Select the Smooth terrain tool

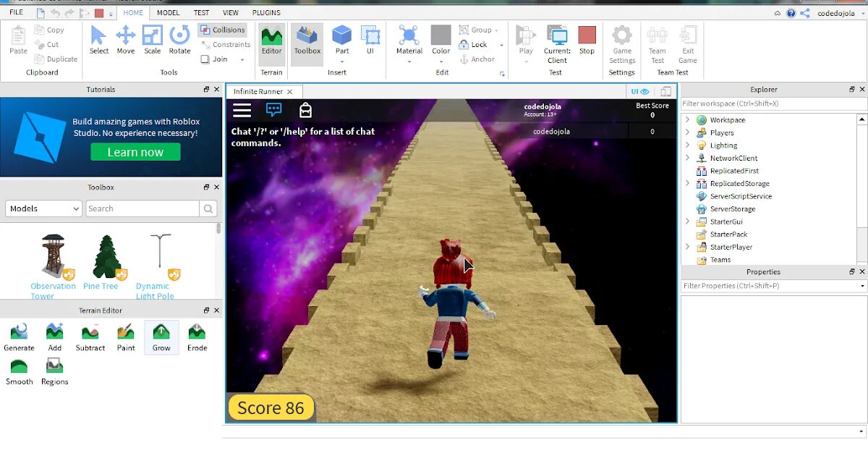pyautogui.click(x=19, y=371)
